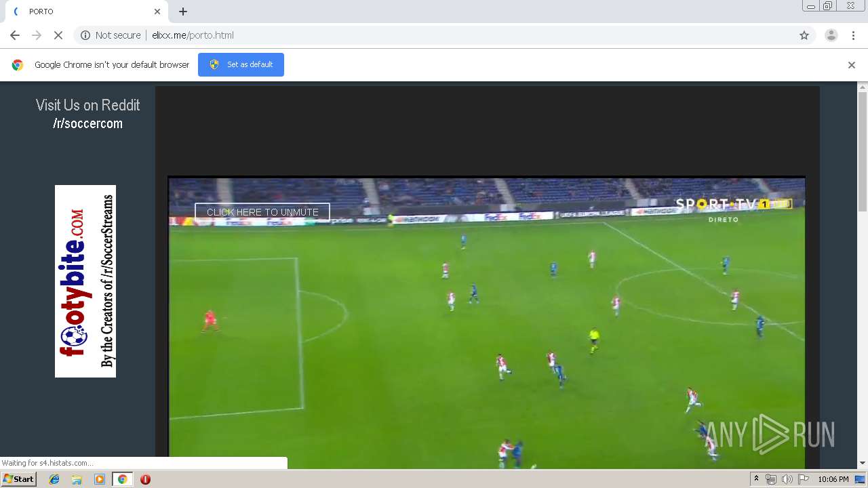Image resolution: width=868 pixels, height=488 pixels.
Task: Click Chrome icon in default-browser infobar
Action: tap(18, 65)
